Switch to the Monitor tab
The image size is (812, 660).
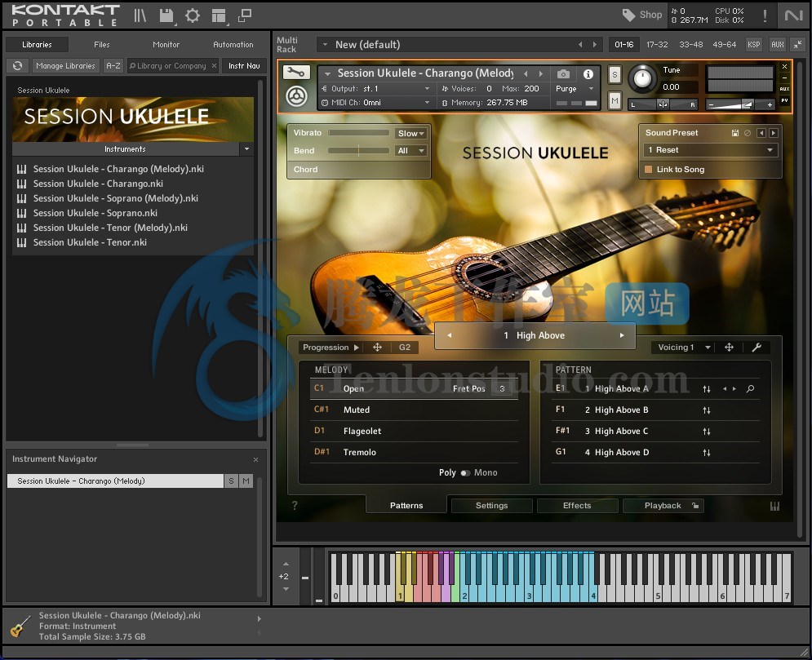[166, 45]
